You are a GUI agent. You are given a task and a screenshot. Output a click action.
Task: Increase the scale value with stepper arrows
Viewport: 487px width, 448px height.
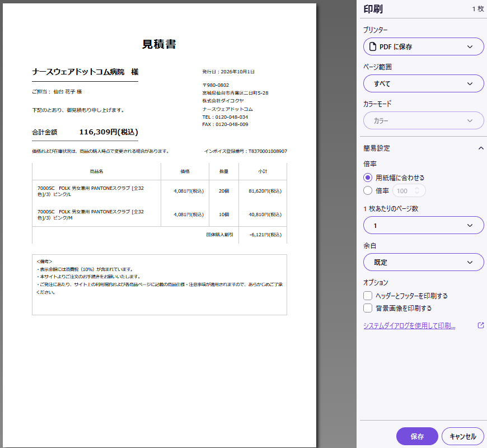pos(417,188)
